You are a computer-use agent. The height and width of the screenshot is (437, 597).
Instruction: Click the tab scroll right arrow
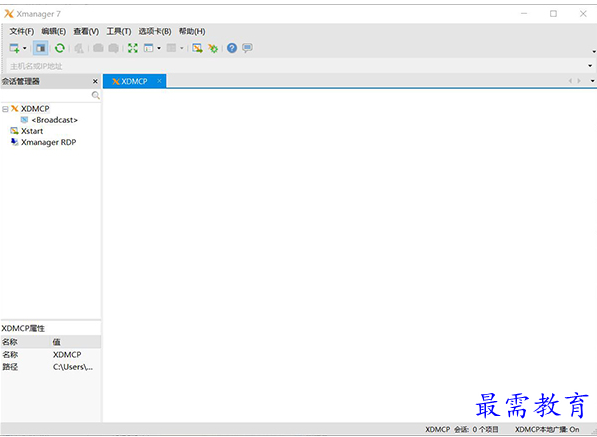point(579,81)
